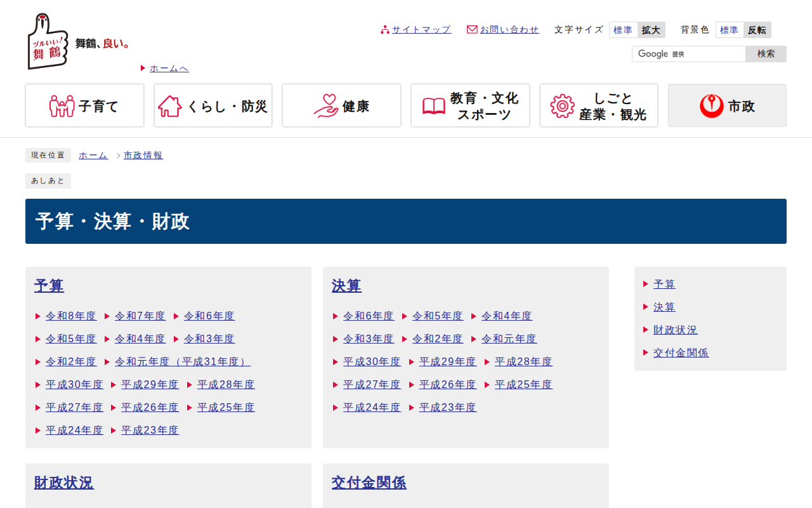The height and width of the screenshot is (508, 812).
Task: Open 令和4年度 link under 予算
Action: pyautogui.click(x=140, y=338)
